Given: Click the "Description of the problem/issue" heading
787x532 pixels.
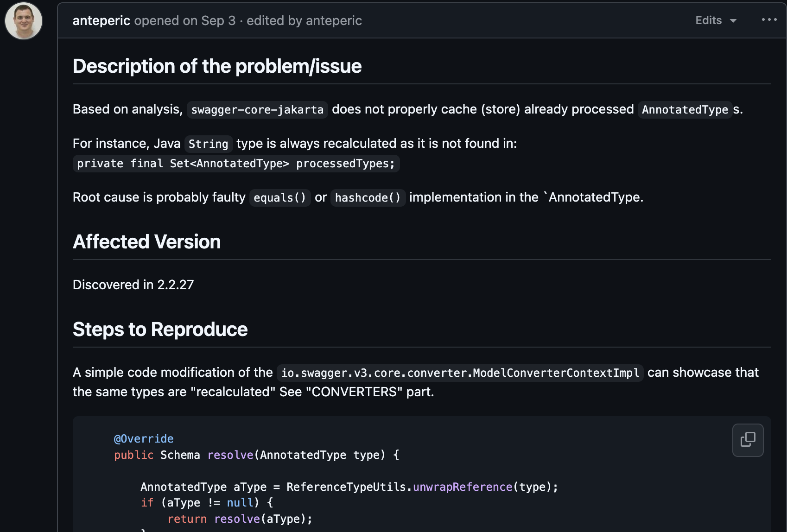Looking at the screenshot, I should coord(217,66).
